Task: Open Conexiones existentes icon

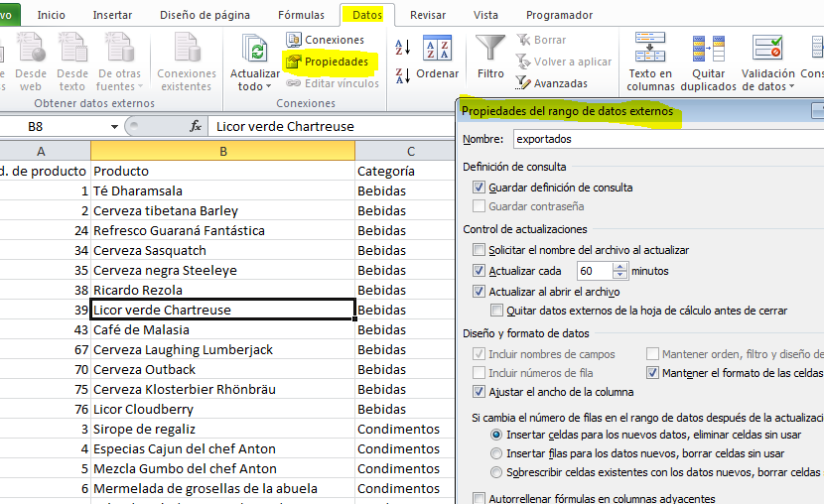Action: 187,49
